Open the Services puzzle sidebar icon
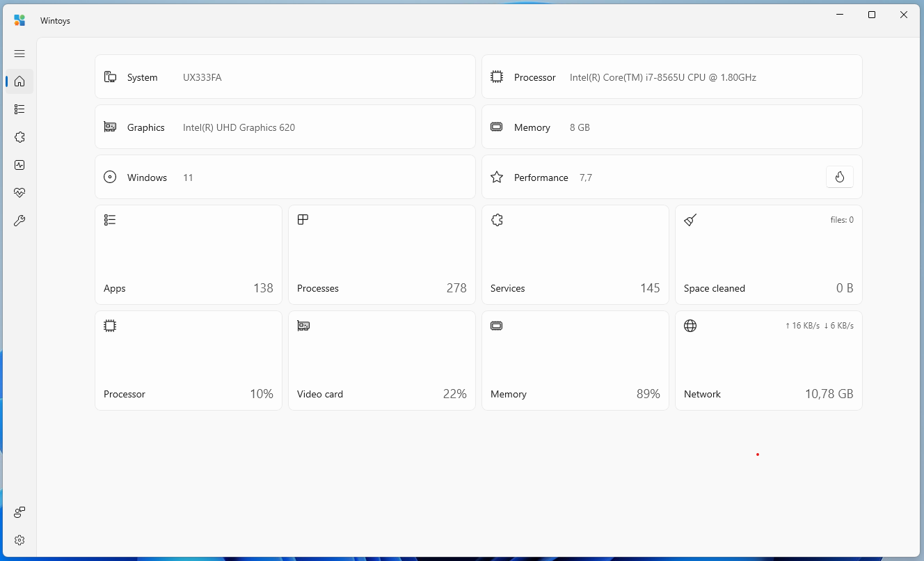The image size is (924, 561). click(x=19, y=137)
